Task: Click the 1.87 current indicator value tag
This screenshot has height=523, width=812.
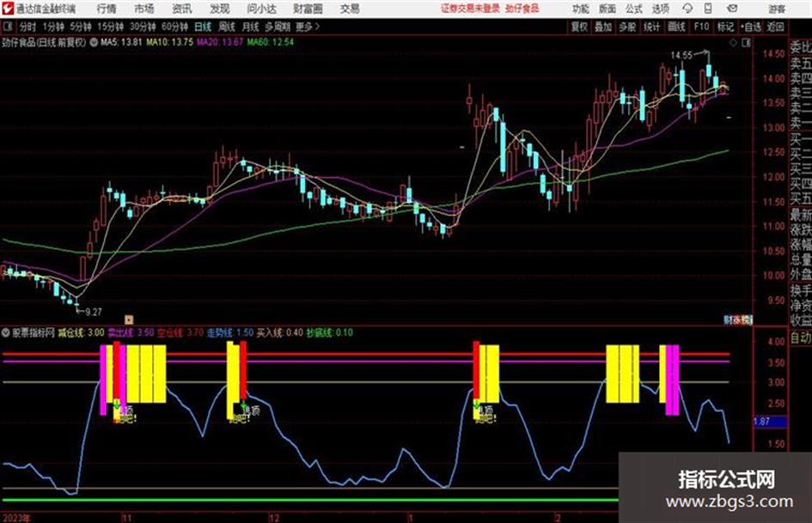Action: pos(770,422)
